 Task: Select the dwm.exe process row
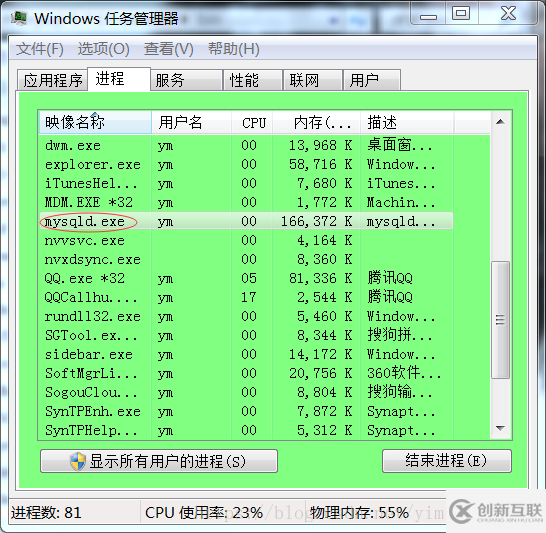246,145
